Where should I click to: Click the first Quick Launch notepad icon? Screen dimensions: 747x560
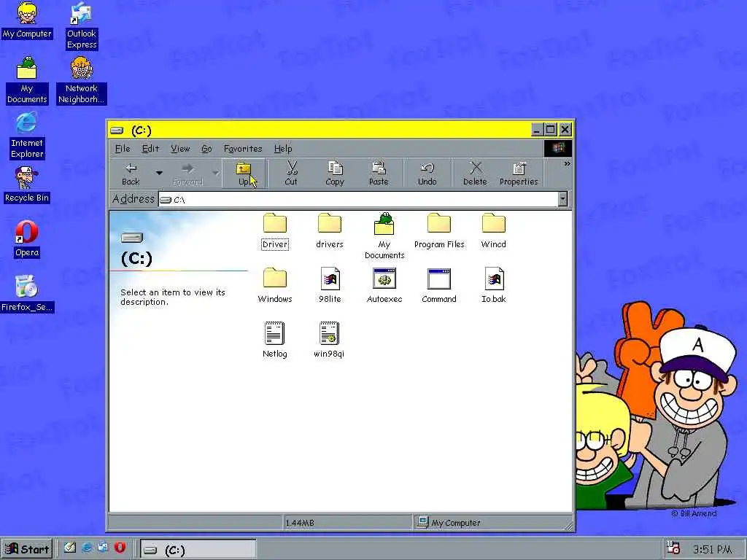tap(71, 548)
